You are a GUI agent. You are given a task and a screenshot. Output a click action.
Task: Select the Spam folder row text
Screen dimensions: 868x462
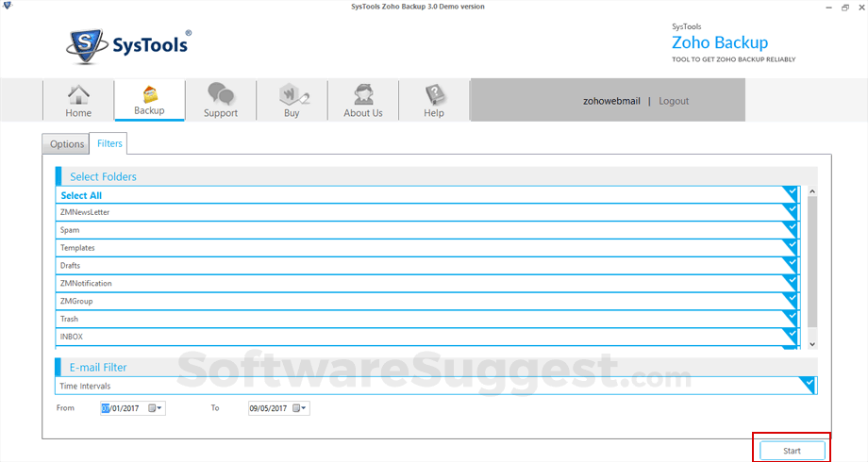(x=70, y=230)
